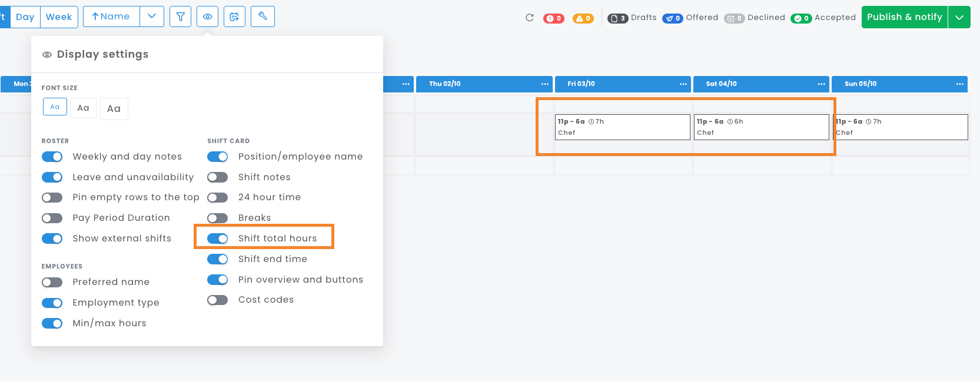This screenshot has width=980, height=381.
Task: Turn off Shift total hours toggle
Action: pyautogui.click(x=218, y=238)
